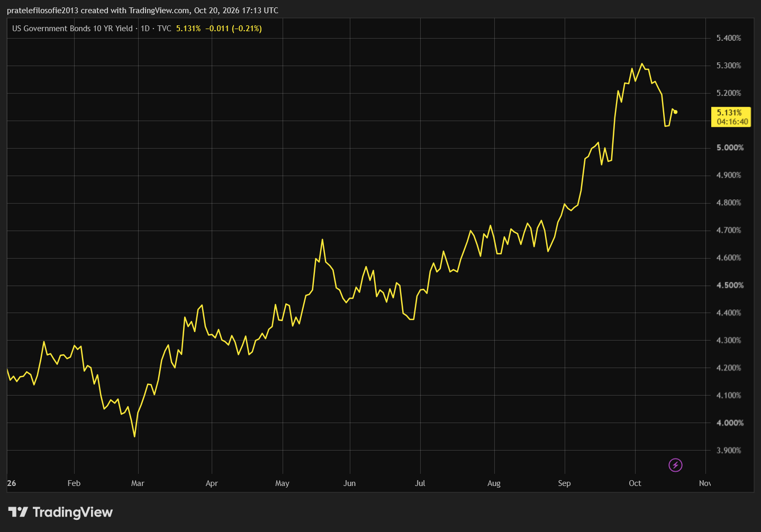Click the Jun label on time axis
This screenshot has width=761, height=532.
pyautogui.click(x=349, y=483)
